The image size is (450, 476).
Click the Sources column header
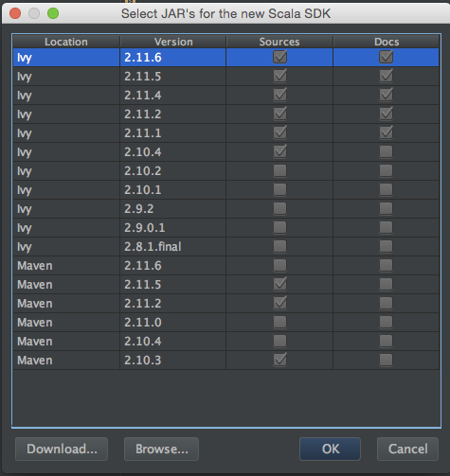click(279, 42)
